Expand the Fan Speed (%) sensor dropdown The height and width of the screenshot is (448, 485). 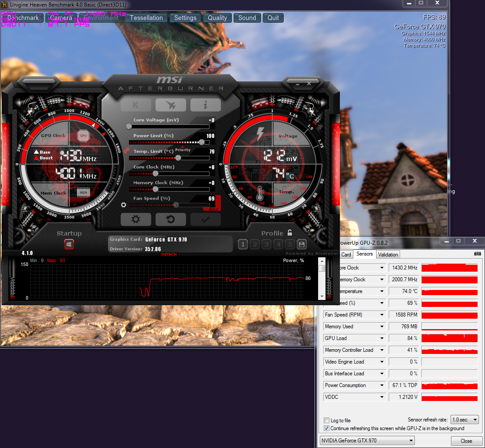coord(382,303)
